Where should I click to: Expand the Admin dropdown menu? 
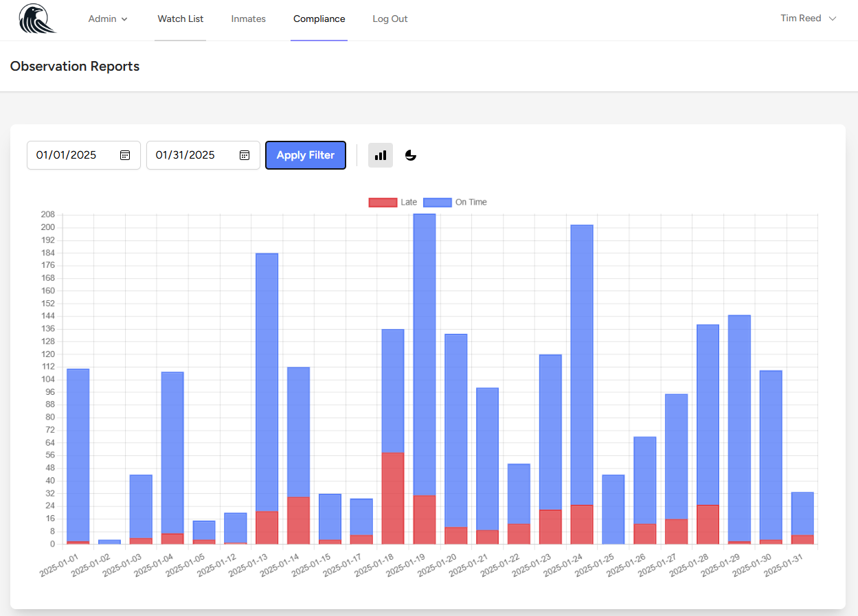[108, 19]
